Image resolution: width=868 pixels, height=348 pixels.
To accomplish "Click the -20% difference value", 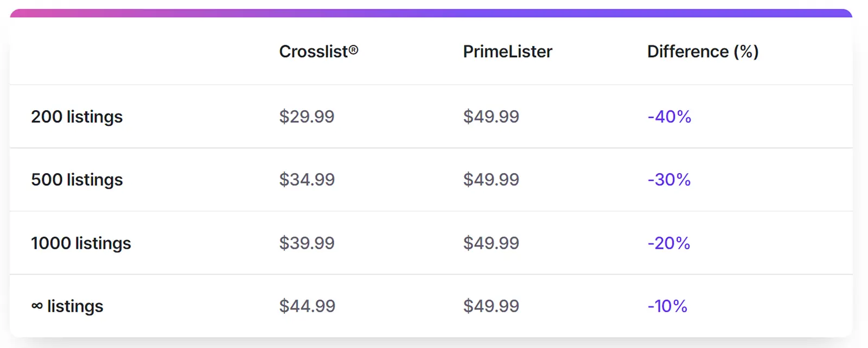I will (x=668, y=243).
